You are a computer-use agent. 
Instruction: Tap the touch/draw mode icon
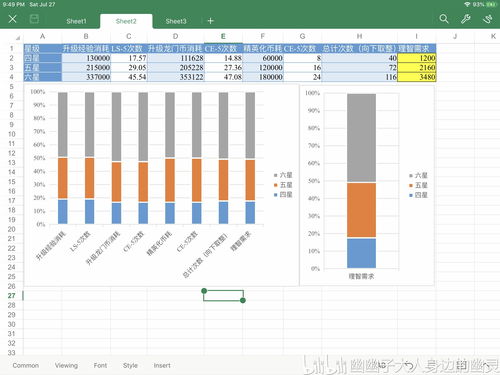click(487, 19)
